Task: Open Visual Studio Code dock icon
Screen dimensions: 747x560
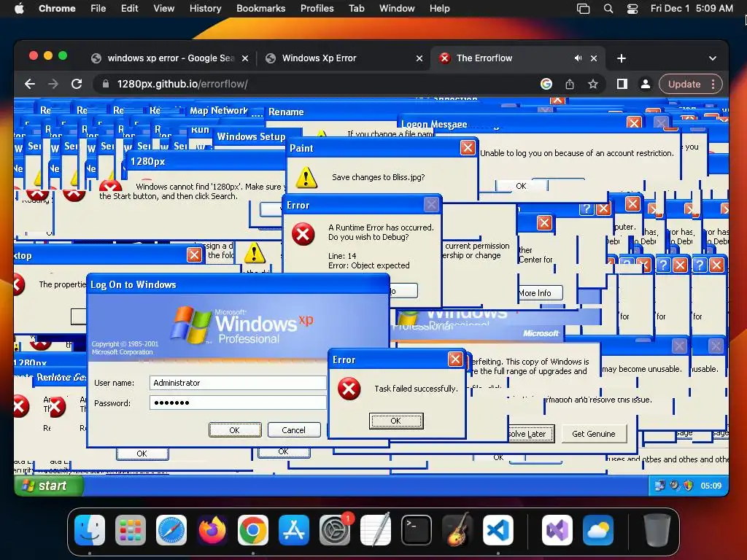Action: [498, 530]
